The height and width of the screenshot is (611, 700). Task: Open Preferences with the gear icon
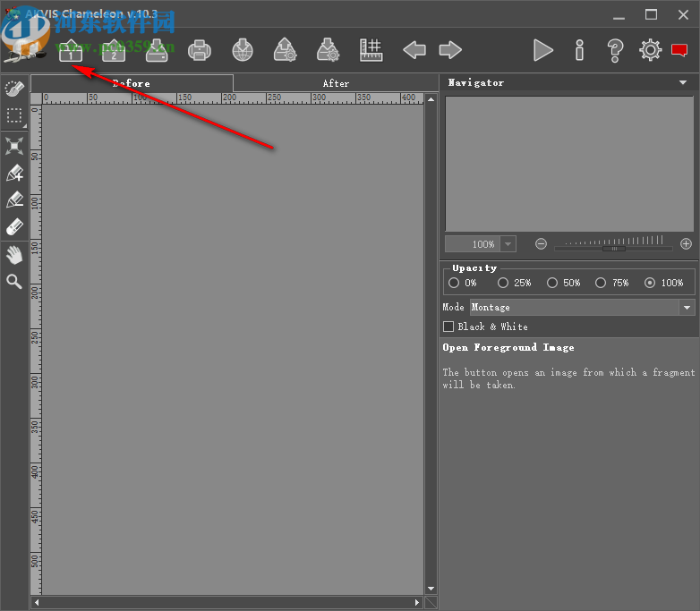pyautogui.click(x=651, y=50)
